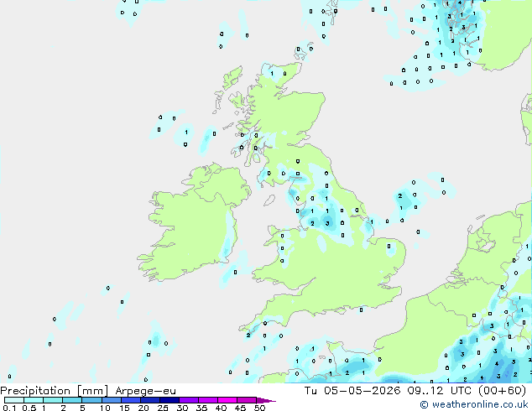
Task: Select the 'Precipitation [mm]' title text
Action: pyautogui.click(x=55, y=391)
